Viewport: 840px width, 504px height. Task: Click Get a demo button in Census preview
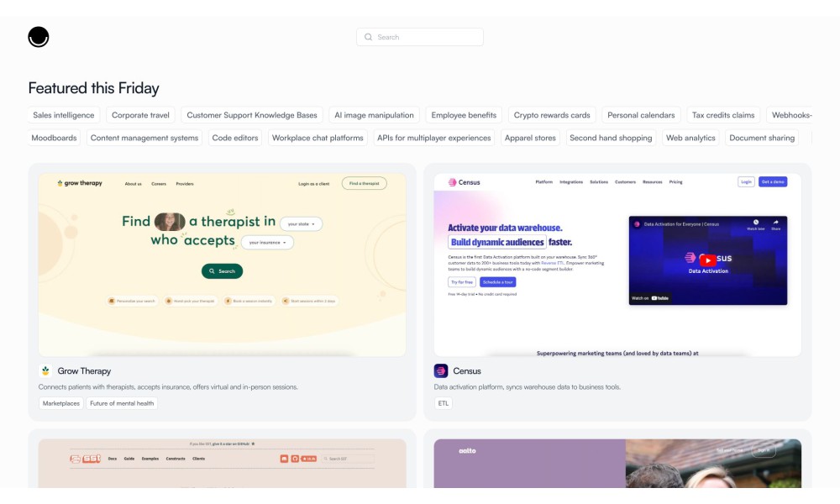773,182
